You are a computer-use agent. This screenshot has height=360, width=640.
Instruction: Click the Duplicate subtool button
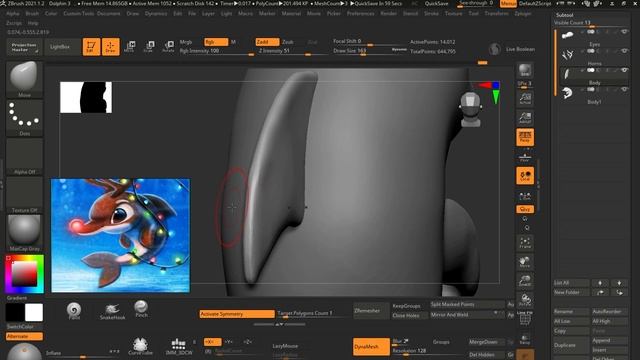click(x=571, y=345)
